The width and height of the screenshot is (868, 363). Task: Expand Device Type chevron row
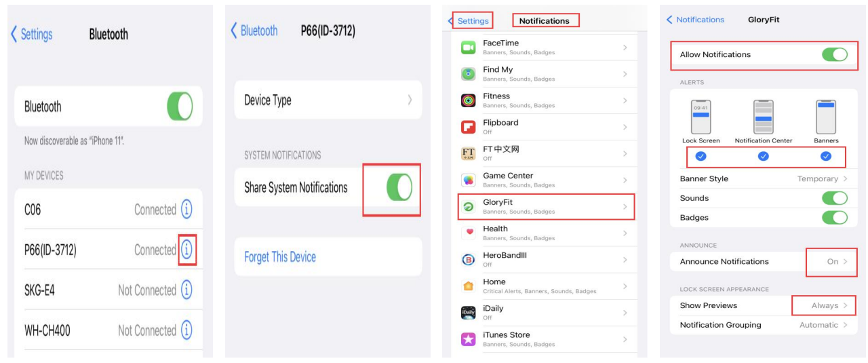click(x=328, y=100)
